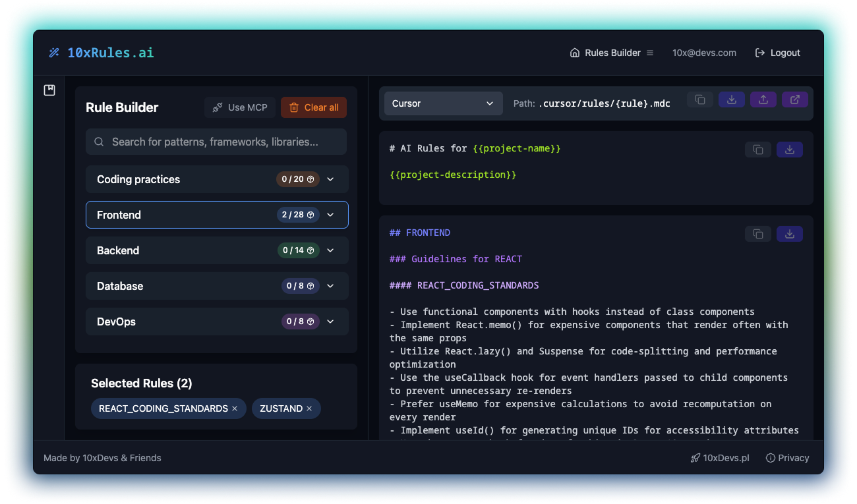Copy the rules file path
Image resolution: width=857 pixels, height=504 pixels.
tap(699, 99)
